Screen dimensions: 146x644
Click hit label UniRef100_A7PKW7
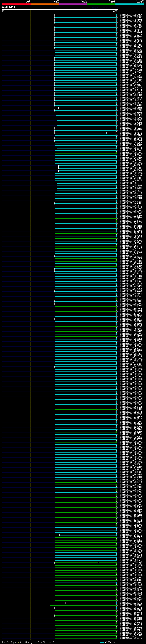click(x=131, y=80)
